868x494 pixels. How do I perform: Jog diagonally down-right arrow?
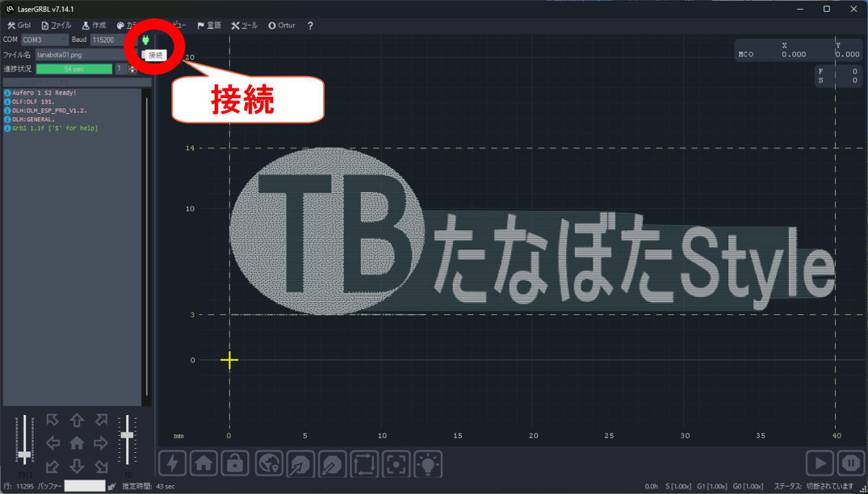pyautogui.click(x=101, y=467)
